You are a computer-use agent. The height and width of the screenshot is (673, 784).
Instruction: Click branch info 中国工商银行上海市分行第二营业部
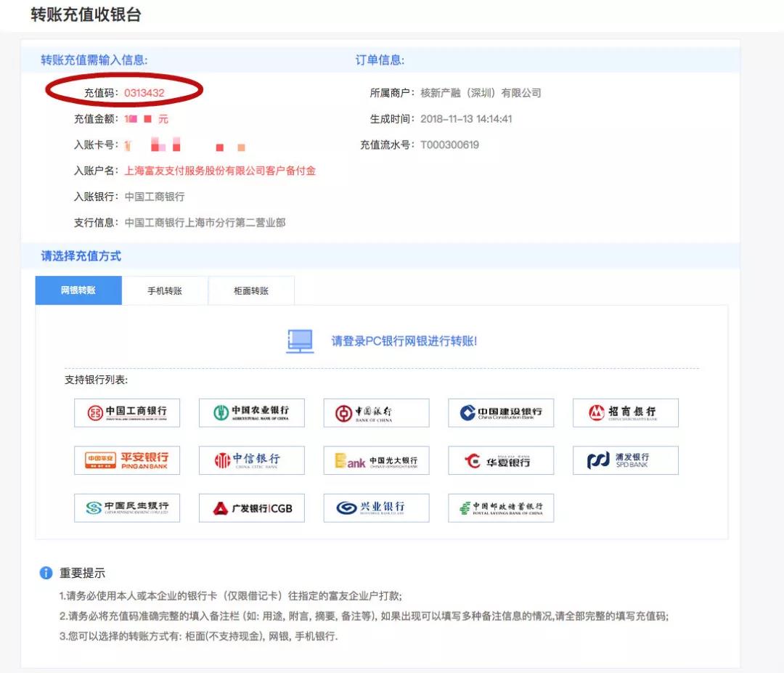tap(205, 223)
